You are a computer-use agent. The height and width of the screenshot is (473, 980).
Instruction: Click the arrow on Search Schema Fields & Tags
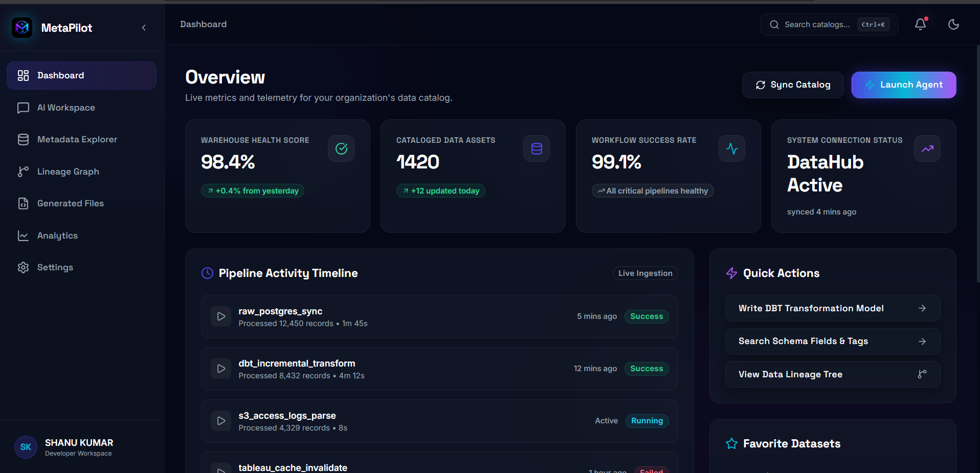point(922,341)
